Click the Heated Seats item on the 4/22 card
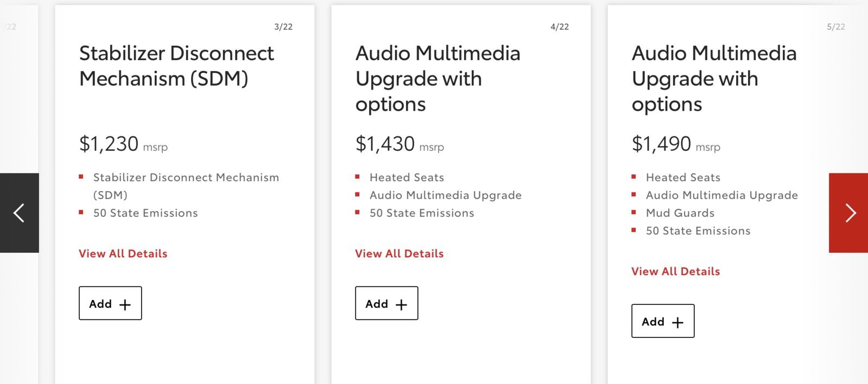The image size is (868, 384). (407, 177)
